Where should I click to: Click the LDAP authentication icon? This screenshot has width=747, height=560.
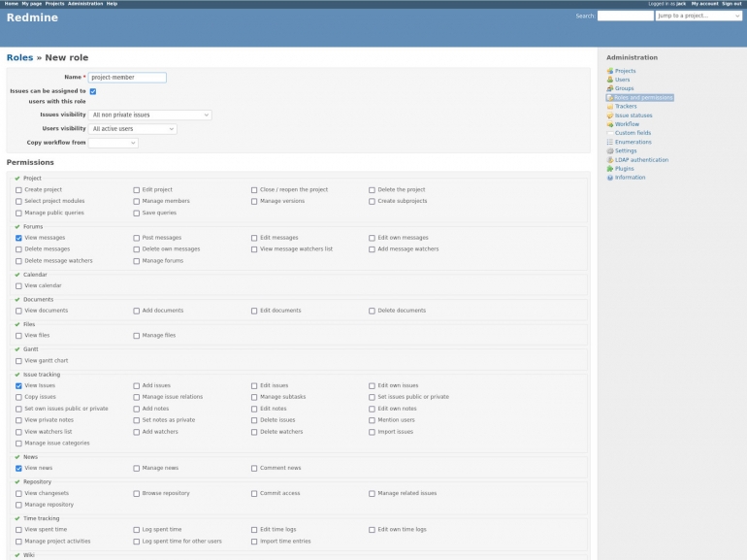[x=610, y=160]
